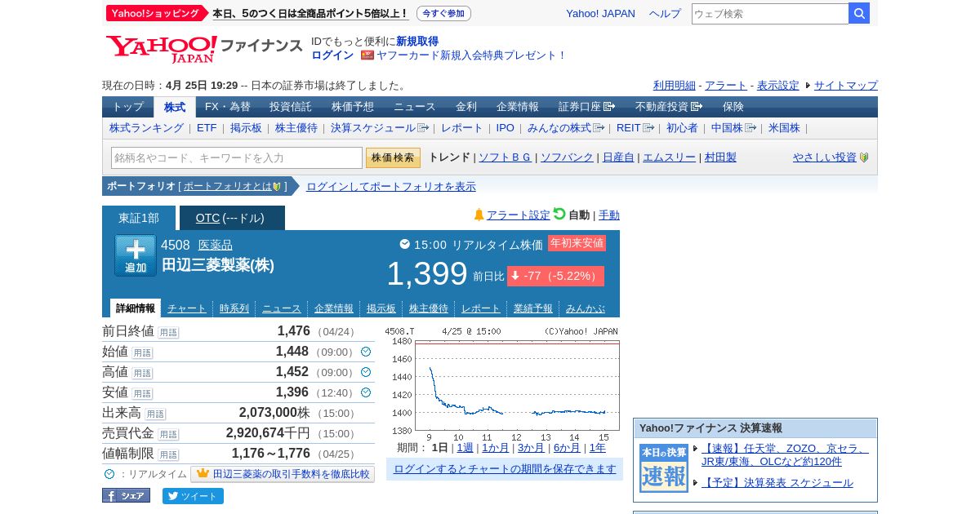
Task: Select the 1年 chart period
Action: click(598, 447)
